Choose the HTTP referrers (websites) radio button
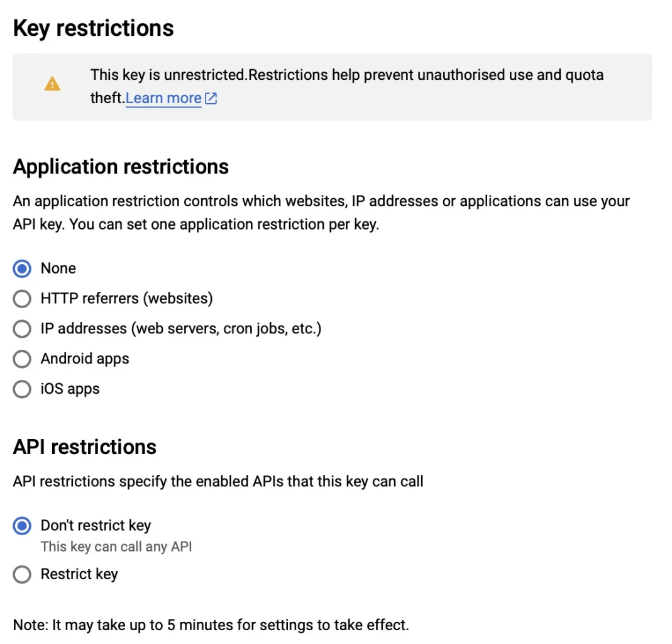Image resolution: width=672 pixels, height=644 pixels. pos(22,299)
